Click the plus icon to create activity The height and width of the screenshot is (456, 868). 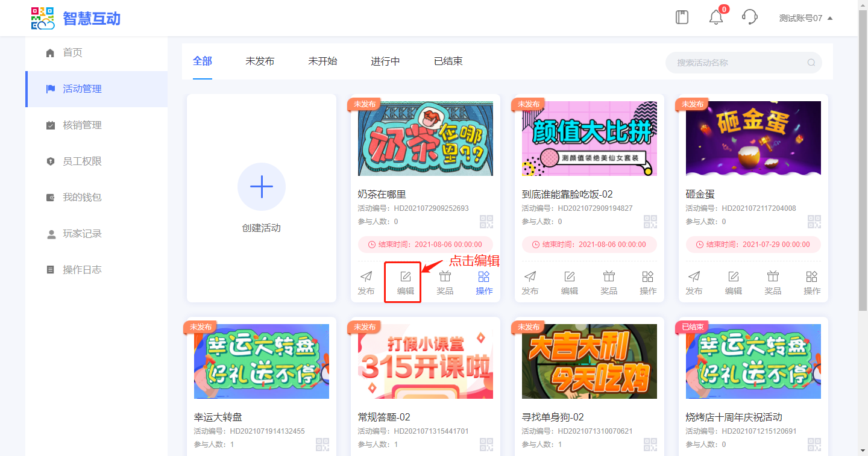262,187
